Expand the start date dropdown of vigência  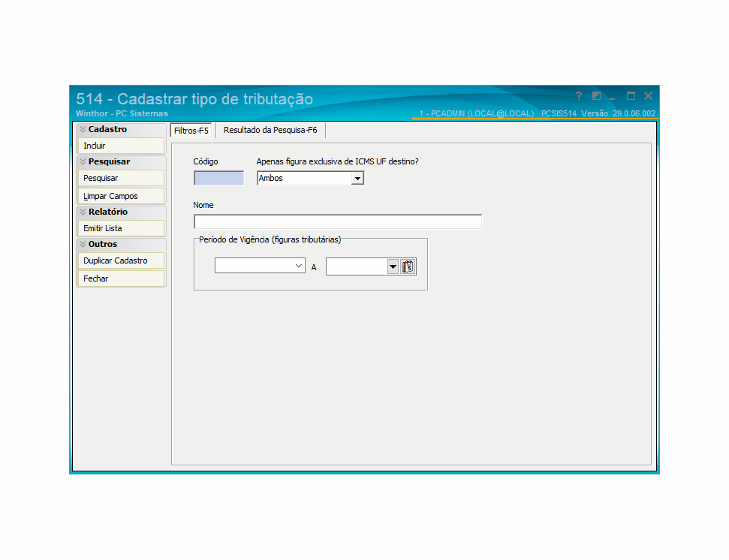299,266
